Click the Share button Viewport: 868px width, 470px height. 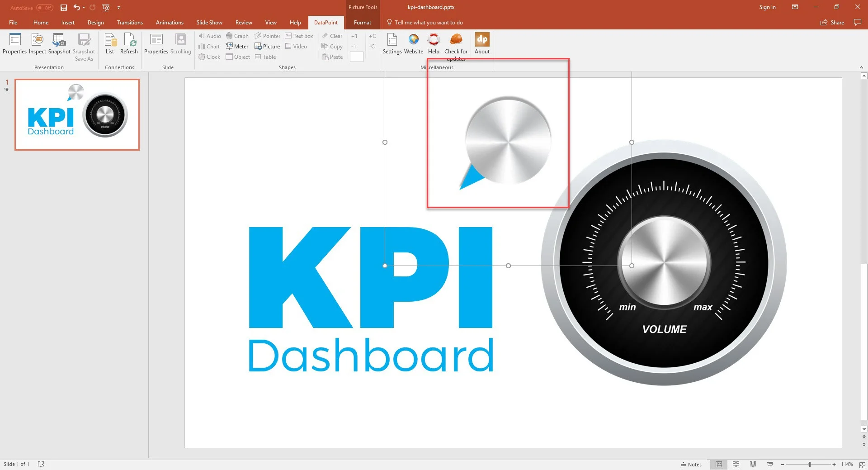pyautogui.click(x=832, y=23)
